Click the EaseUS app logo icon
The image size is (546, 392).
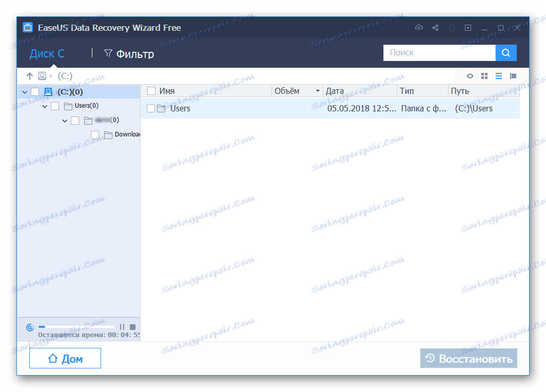coord(28,27)
